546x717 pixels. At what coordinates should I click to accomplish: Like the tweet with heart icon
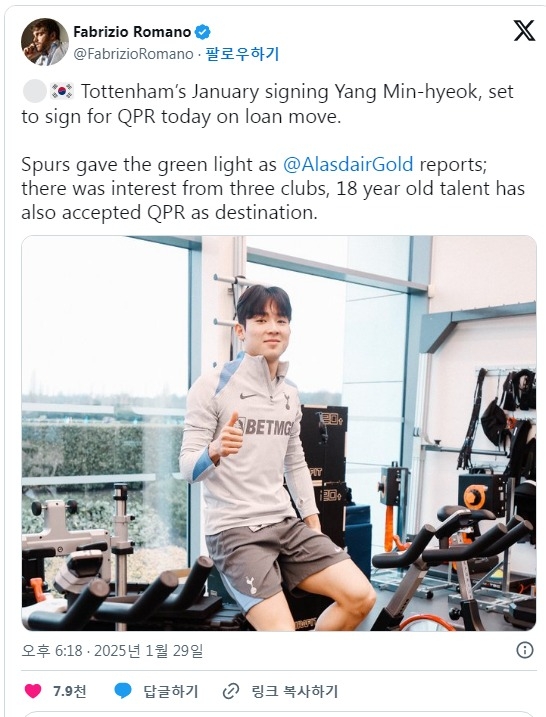[x=33, y=691]
